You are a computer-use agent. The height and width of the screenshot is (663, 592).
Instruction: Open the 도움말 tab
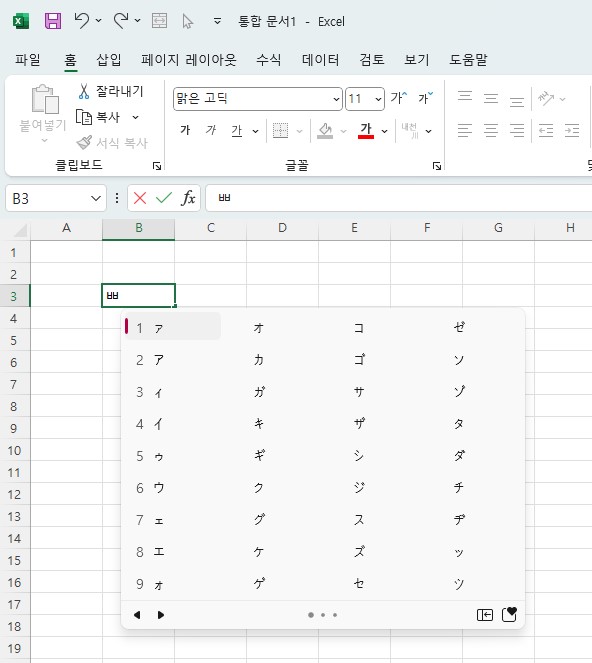click(x=468, y=60)
